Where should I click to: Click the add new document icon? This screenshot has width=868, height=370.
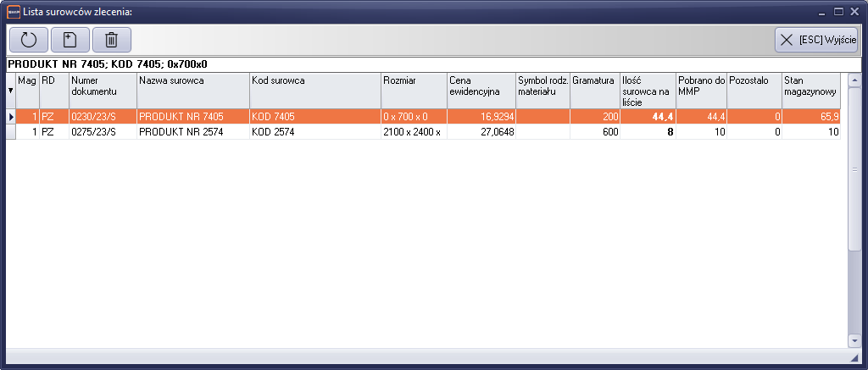[70, 40]
